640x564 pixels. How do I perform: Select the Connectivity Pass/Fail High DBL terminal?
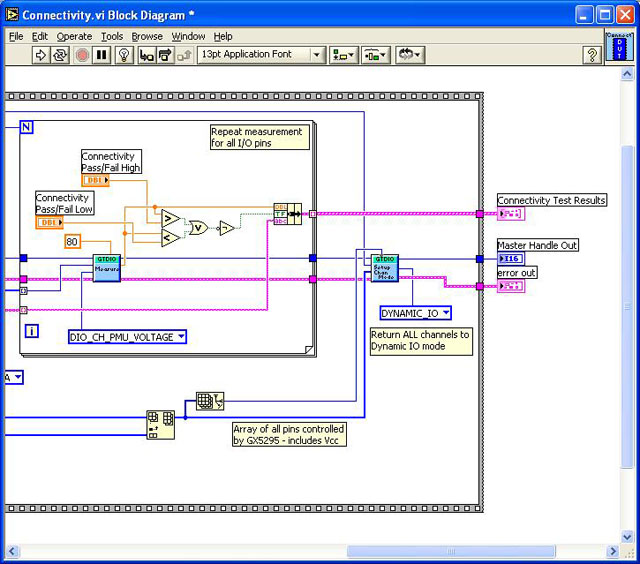click(x=96, y=180)
